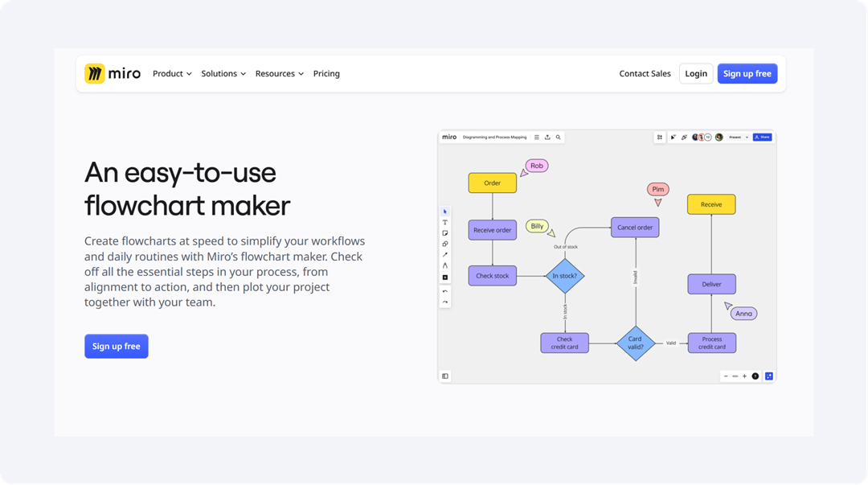Select the cursor tool in board toolbar

coord(445,212)
